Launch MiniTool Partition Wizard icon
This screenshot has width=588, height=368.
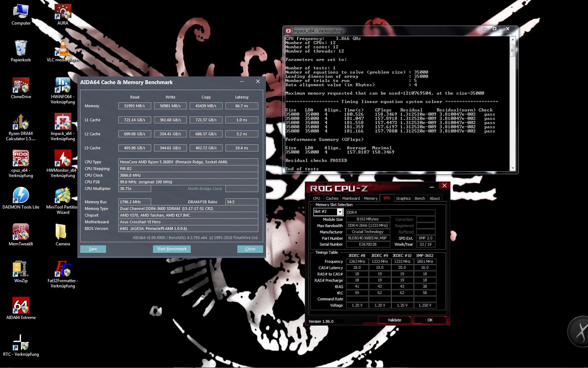click(63, 201)
